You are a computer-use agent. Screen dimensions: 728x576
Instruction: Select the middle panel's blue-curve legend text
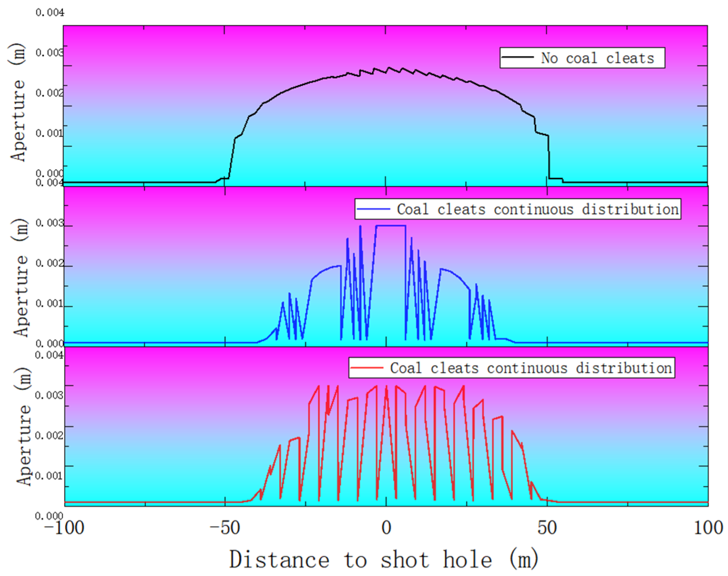click(x=537, y=209)
